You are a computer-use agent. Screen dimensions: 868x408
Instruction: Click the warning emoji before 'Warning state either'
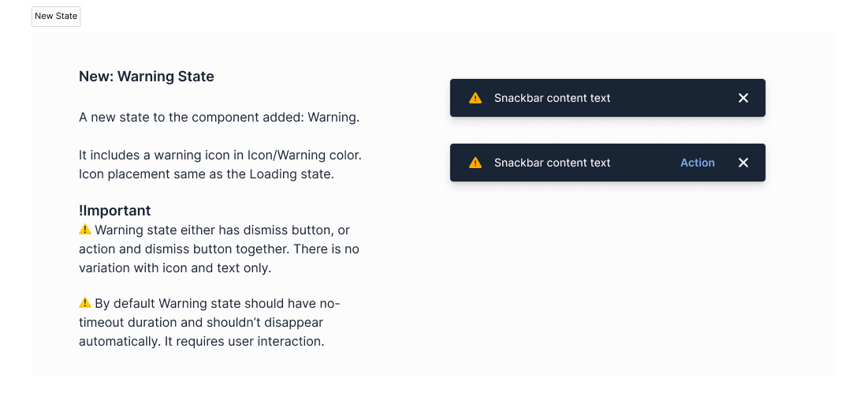click(x=84, y=229)
